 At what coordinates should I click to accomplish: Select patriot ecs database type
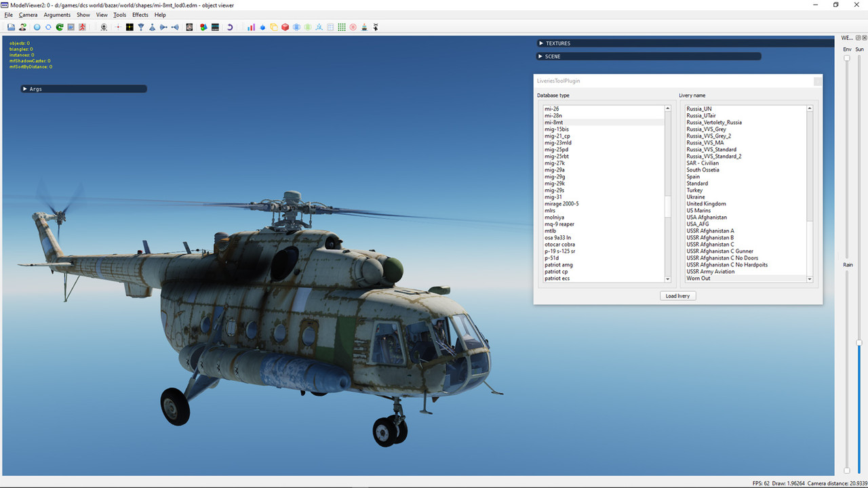pyautogui.click(x=603, y=279)
